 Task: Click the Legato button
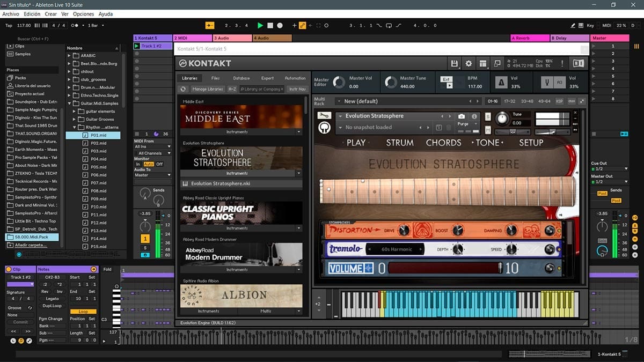(52, 299)
